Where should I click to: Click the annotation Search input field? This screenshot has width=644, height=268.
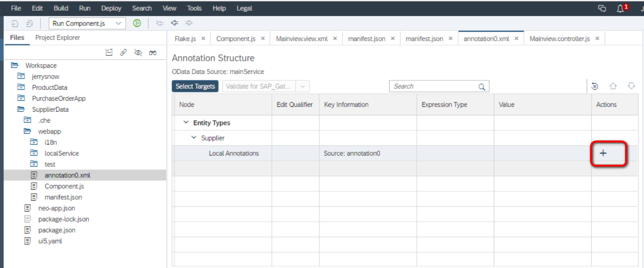pos(434,86)
